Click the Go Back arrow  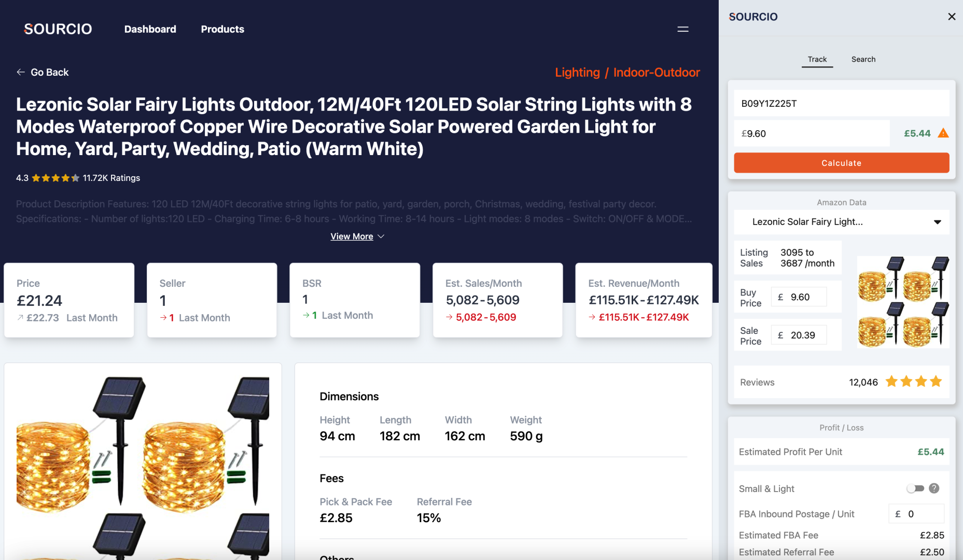21,72
